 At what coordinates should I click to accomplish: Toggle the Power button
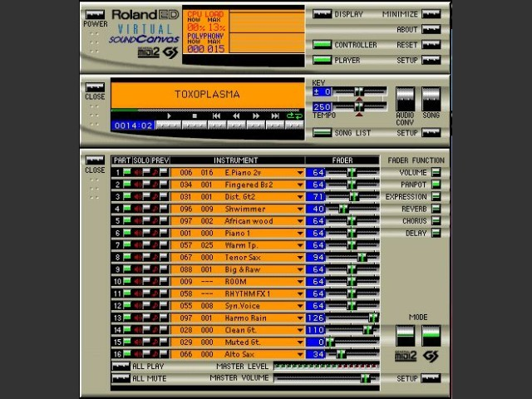pyautogui.click(x=95, y=15)
